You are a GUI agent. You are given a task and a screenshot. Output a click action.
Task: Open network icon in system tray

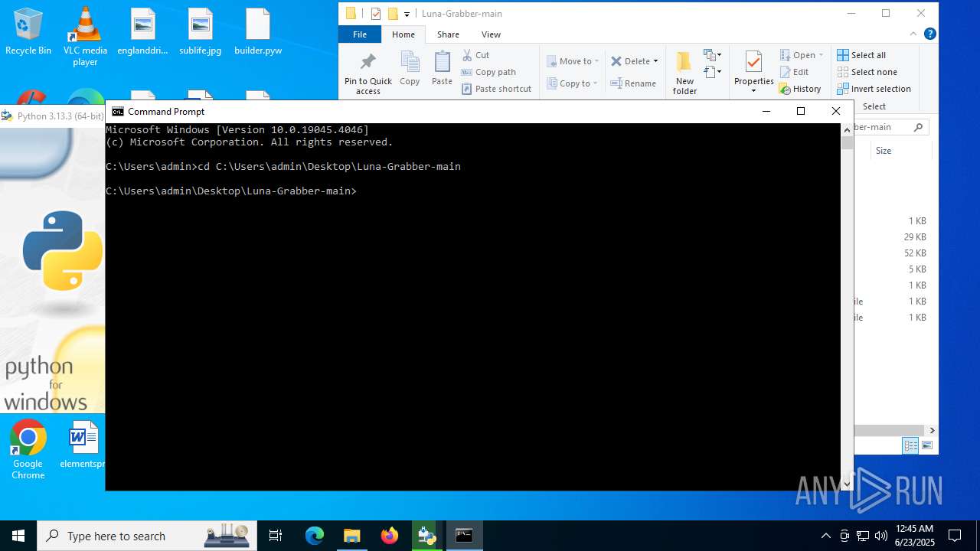863,536
